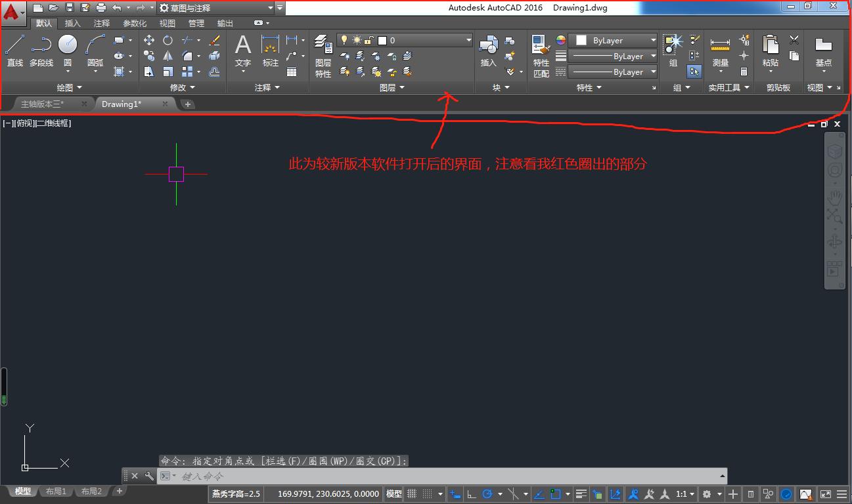This screenshot has width=852, height=504.
Task: Switch to the 输出 ribbon tab
Action: [x=225, y=23]
